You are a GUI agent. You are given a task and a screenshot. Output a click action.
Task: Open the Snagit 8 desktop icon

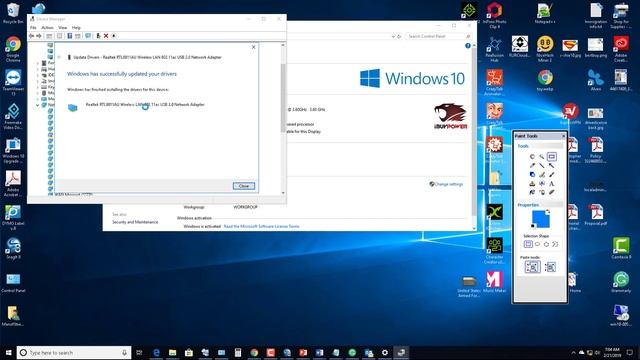(x=13, y=248)
